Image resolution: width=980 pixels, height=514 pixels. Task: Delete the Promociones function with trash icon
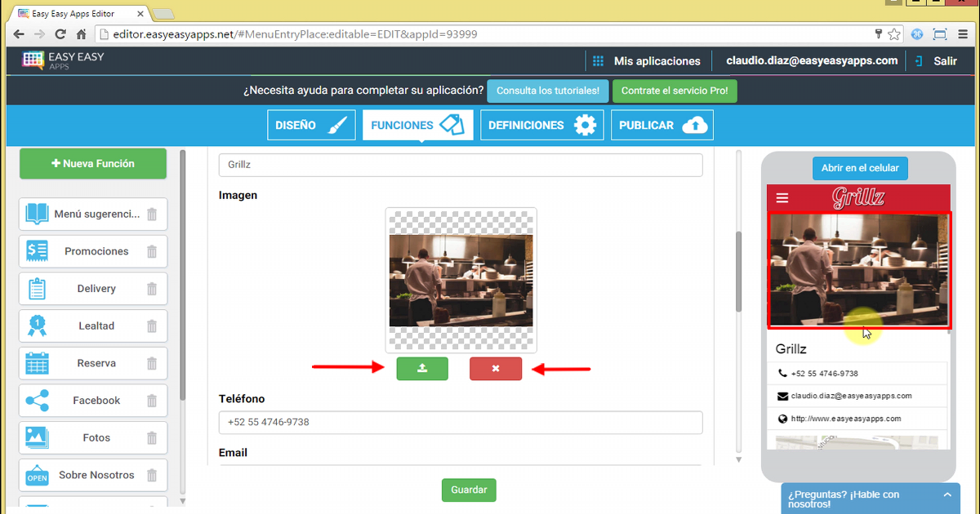(152, 252)
